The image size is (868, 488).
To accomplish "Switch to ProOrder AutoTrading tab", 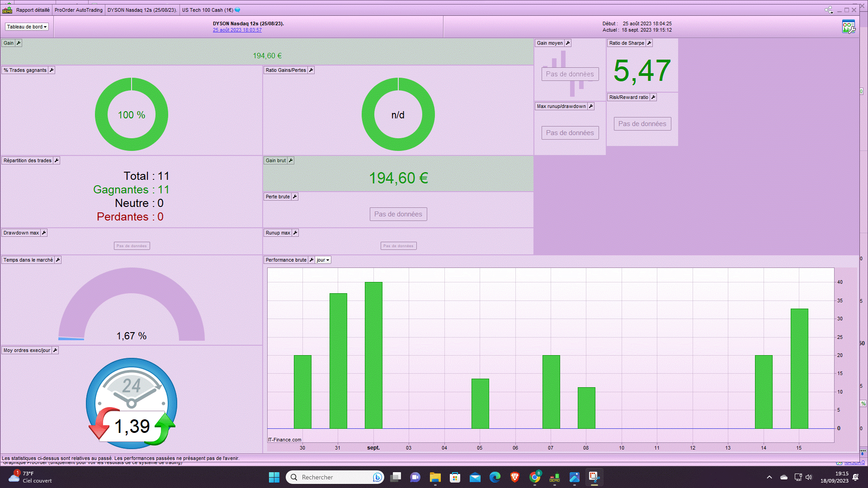I will click(79, 10).
